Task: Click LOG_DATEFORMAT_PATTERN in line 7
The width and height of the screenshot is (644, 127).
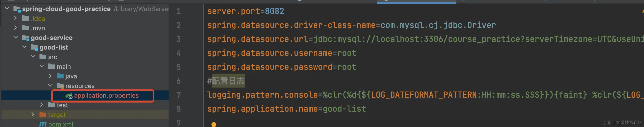Action: point(424,95)
